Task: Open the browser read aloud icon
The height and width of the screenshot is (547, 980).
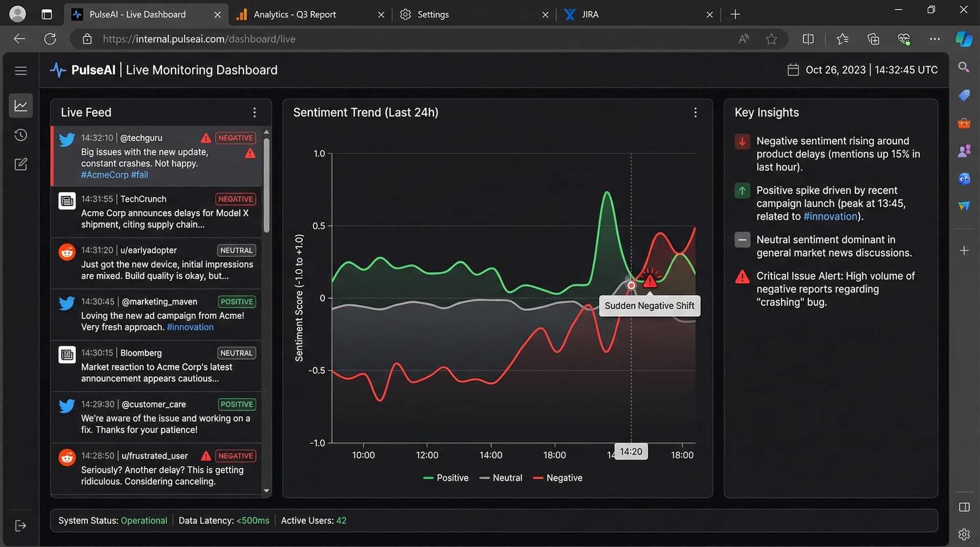Action: point(744,39)
